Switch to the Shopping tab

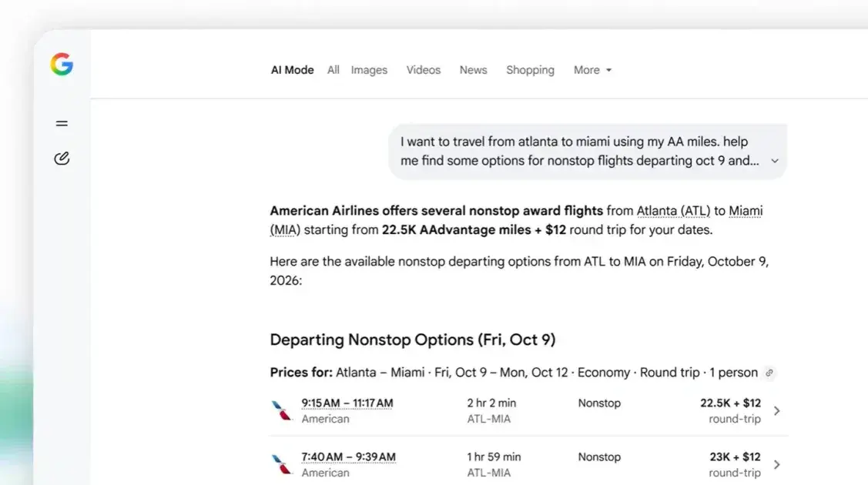point(531,70)
